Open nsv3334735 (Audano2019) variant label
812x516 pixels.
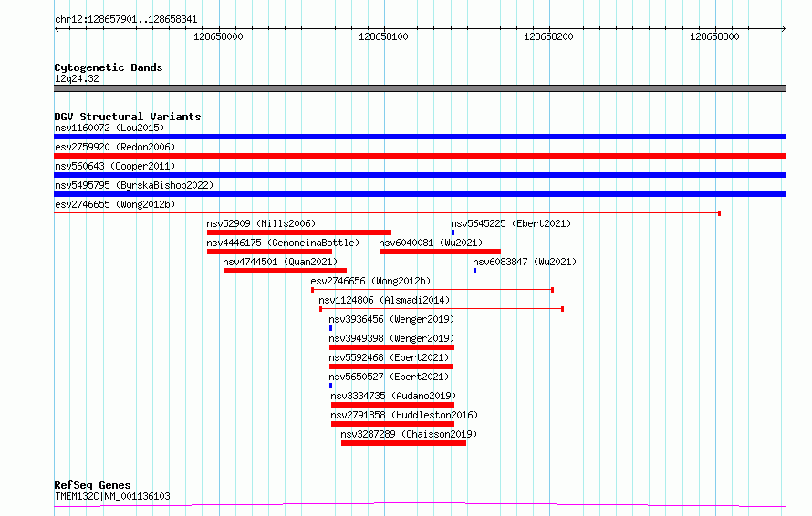(393, 396)
